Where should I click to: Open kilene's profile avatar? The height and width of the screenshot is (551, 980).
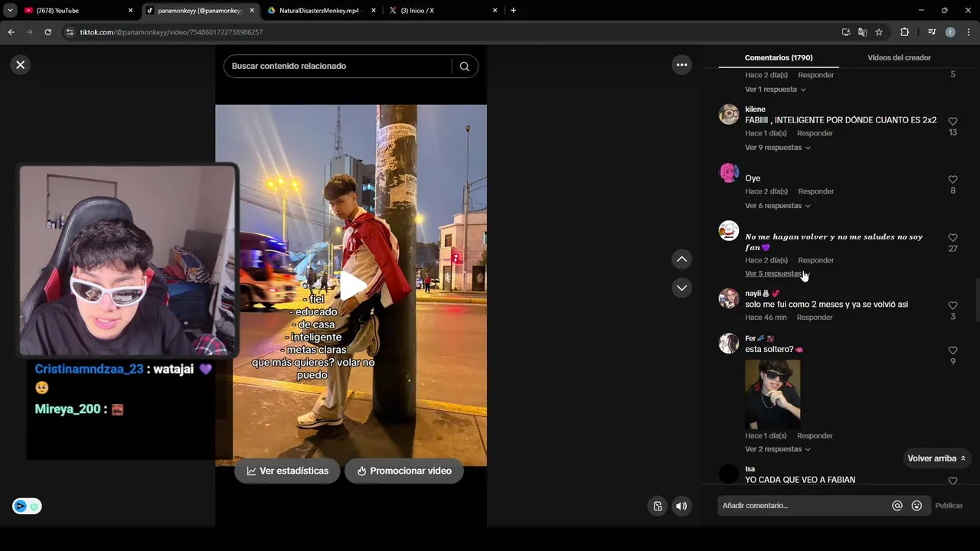click(x=729, y=114)
